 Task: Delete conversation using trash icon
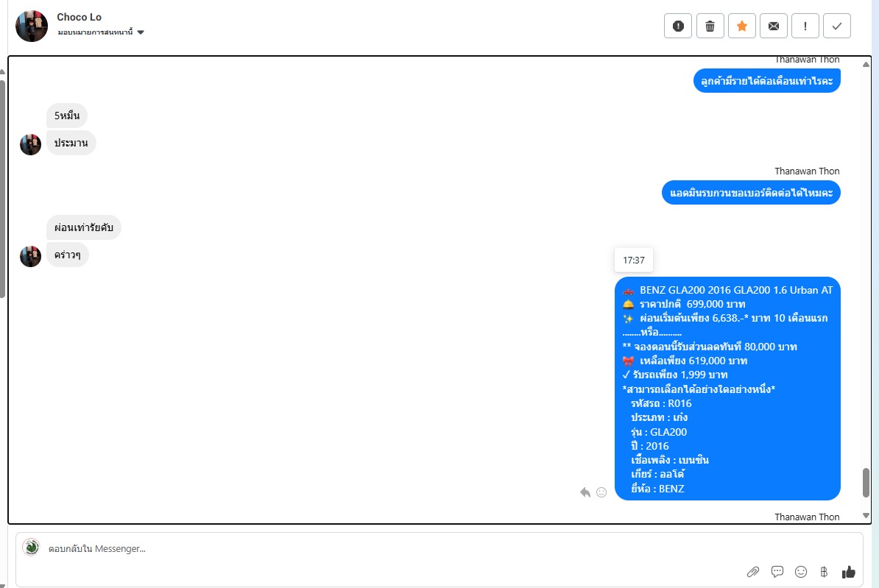point(710,26)
